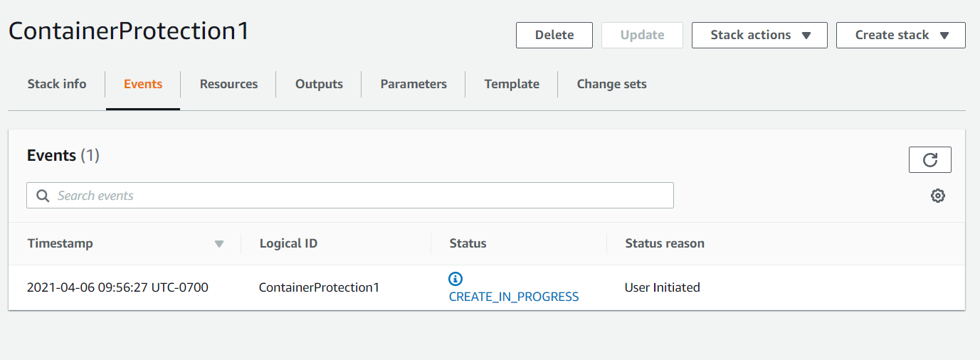Click the search magnifier icon
The width and height of the screenshot is (980, 360).
point(43,196)
